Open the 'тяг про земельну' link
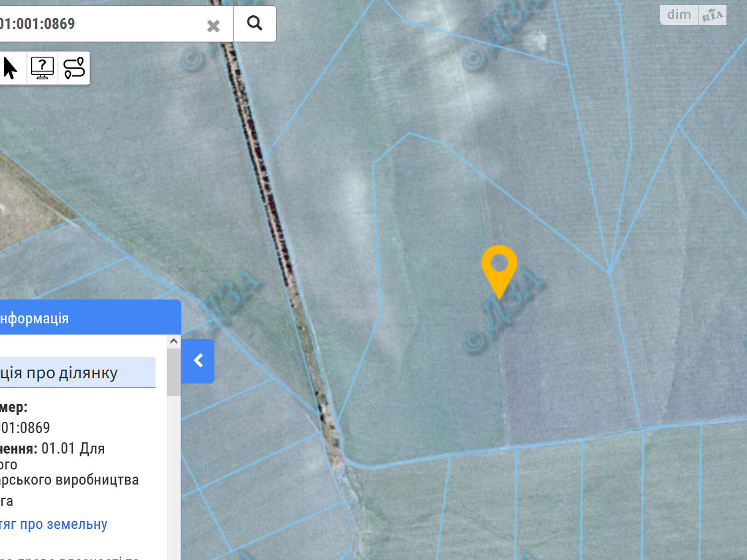 click(54, 524)
